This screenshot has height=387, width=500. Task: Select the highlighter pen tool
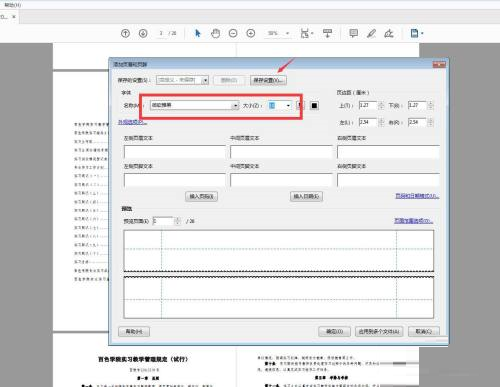(371, 33)
